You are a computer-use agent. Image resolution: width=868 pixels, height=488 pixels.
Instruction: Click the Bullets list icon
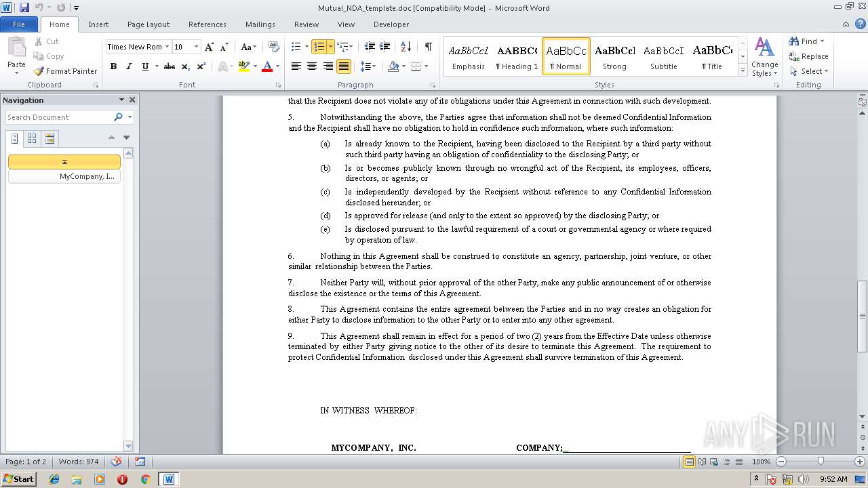[x=296, y=47]
